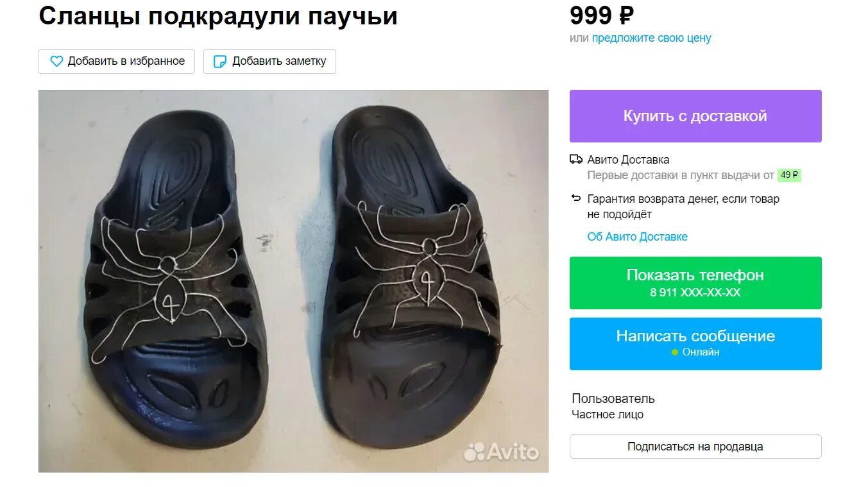This screenshot has width=868, height=487.
Task: Open the seller profile Пользователь
Action: point(613,398)
